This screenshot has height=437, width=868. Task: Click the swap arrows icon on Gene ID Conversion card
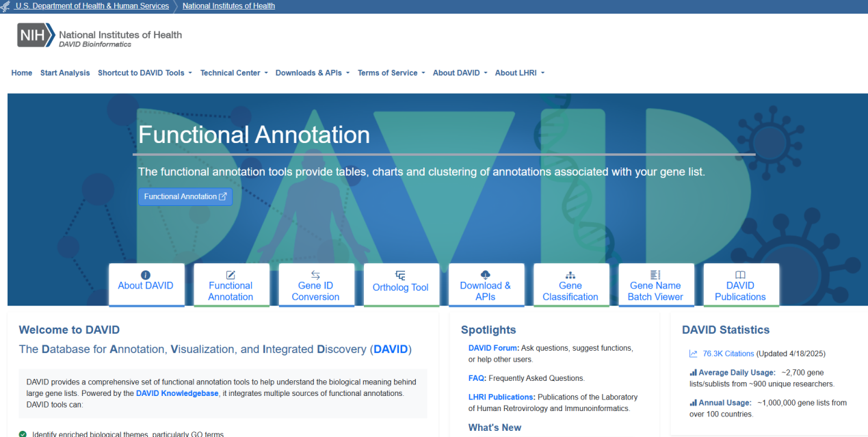click(x=315, y=275)
